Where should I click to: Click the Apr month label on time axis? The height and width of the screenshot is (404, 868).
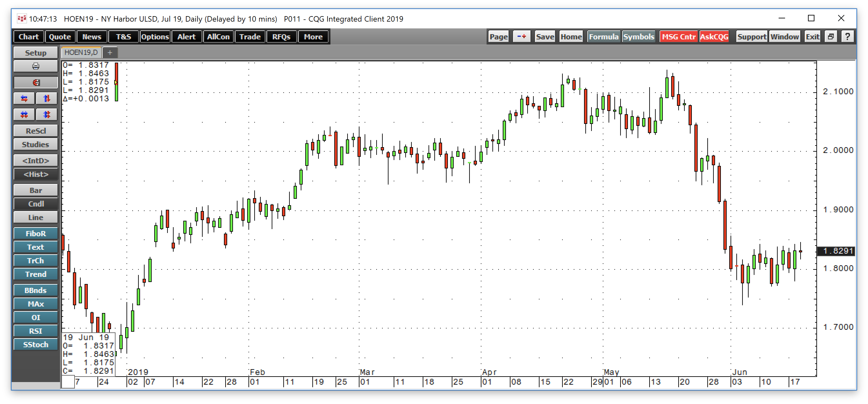(489, 372)
